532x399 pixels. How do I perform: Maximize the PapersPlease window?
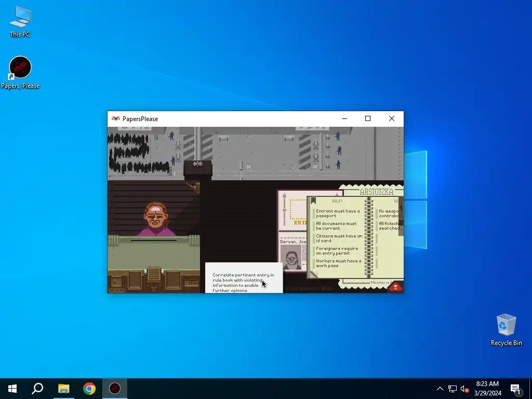[x=368, y=119]
